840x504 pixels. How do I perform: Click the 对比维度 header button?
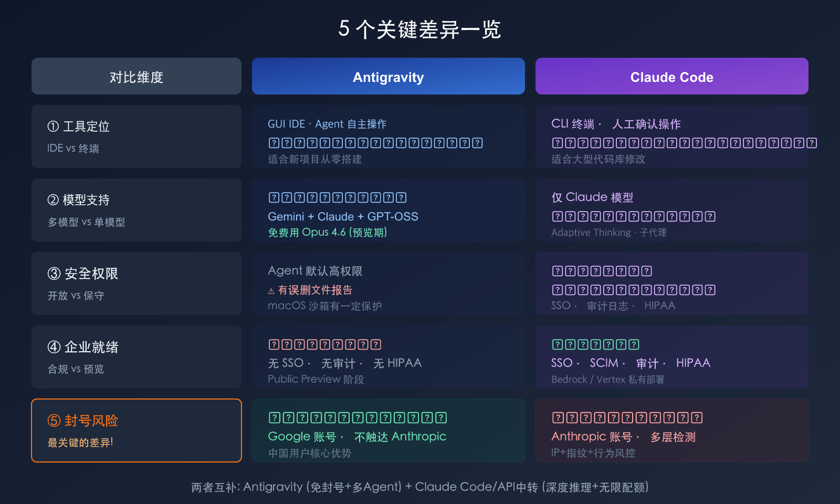click(136, 77)
